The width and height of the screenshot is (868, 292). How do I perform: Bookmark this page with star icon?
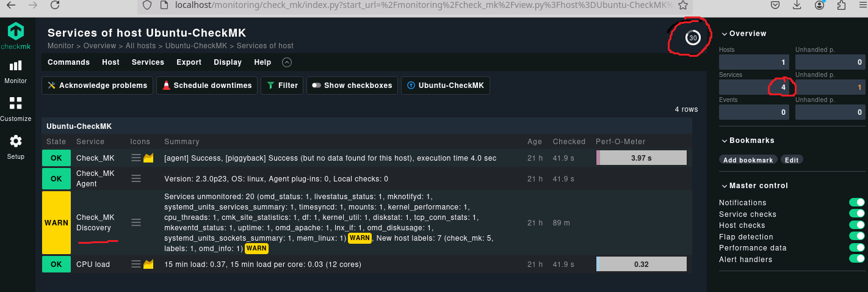point(684,5)
